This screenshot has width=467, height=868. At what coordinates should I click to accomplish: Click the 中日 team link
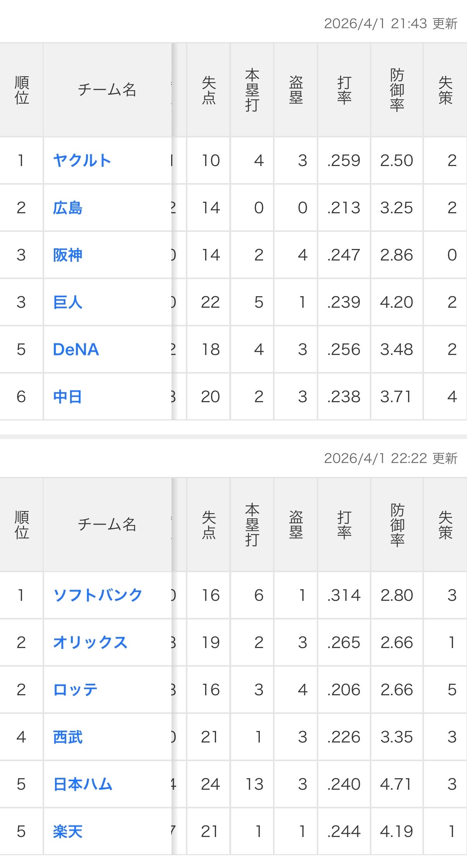click(68, 397)
